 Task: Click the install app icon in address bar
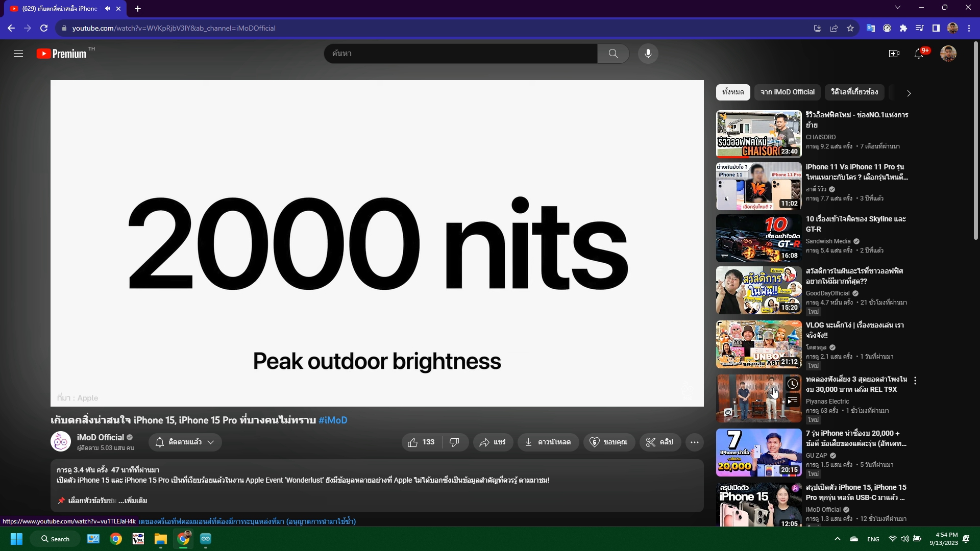[x=818, y=28]
